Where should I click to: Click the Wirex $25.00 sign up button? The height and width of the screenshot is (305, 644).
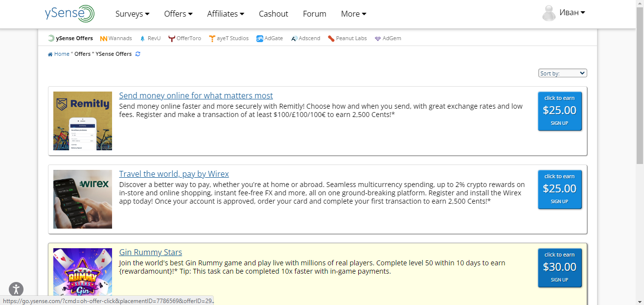560,189
